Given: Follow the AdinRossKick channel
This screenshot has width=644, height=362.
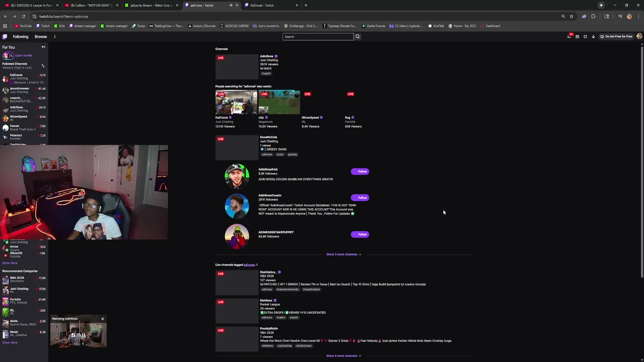Looking at the screenshot, I should coord(360,171).
